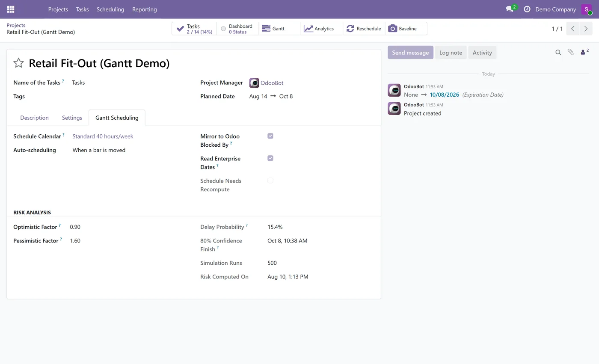Click Planned Date start Aug 14
599x364 pixels.
(258, 96)
